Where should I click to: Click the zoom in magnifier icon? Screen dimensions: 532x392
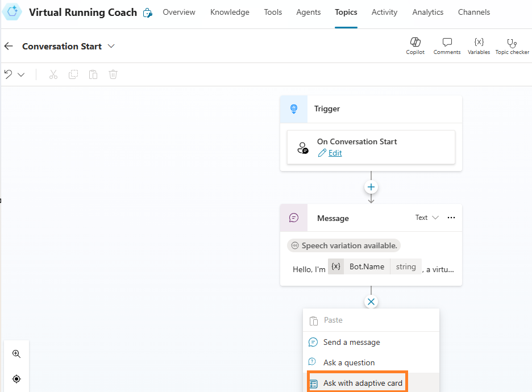(x=16, y=354)
